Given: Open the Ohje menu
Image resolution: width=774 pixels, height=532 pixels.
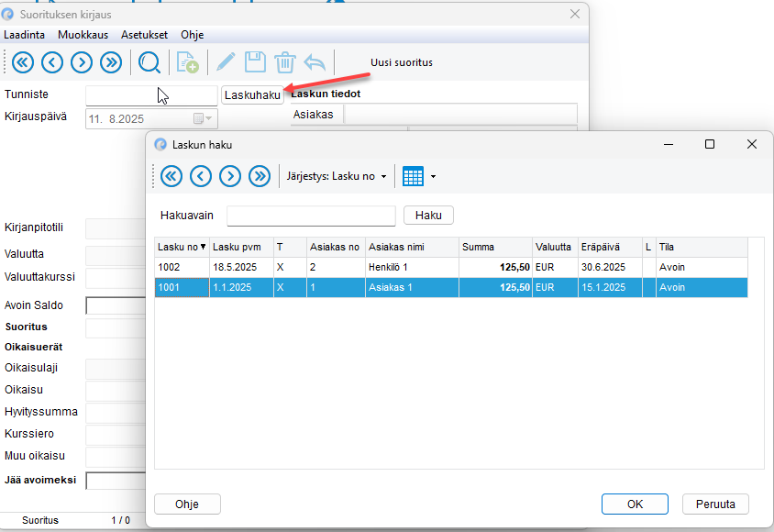Looking at the screenshot, I should [192, 35].
